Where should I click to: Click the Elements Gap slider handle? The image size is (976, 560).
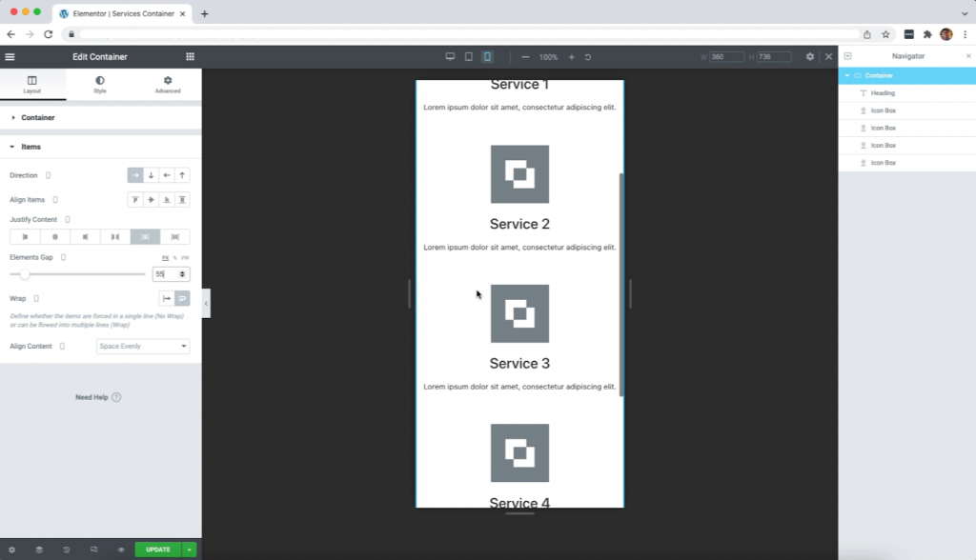25,274
